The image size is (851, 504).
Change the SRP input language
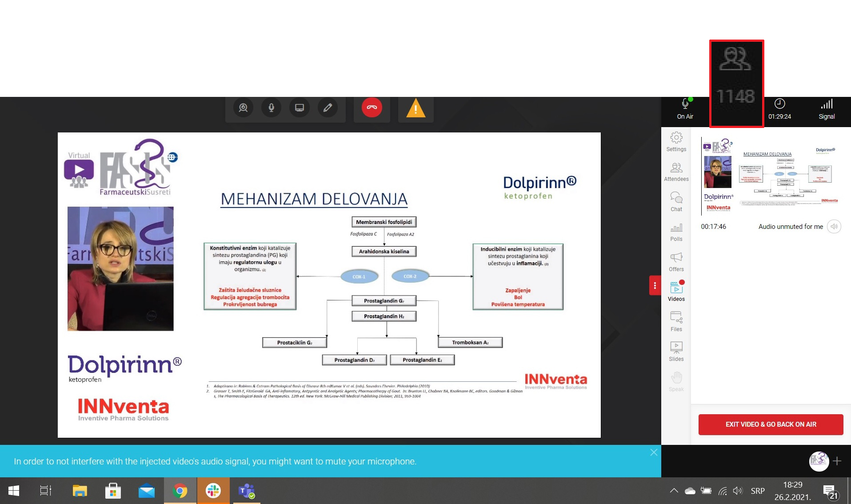pos(758,491)
